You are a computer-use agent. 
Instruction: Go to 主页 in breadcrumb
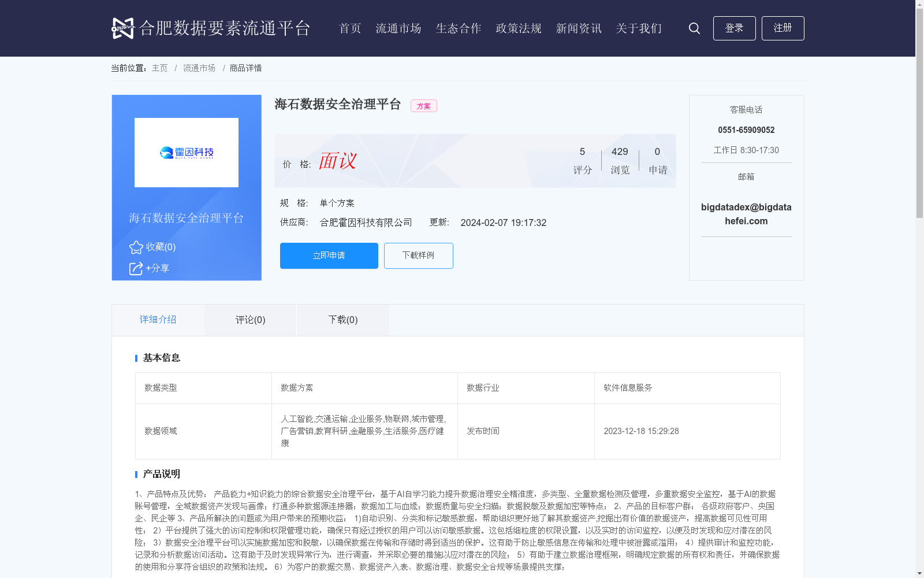pos(159,68)
